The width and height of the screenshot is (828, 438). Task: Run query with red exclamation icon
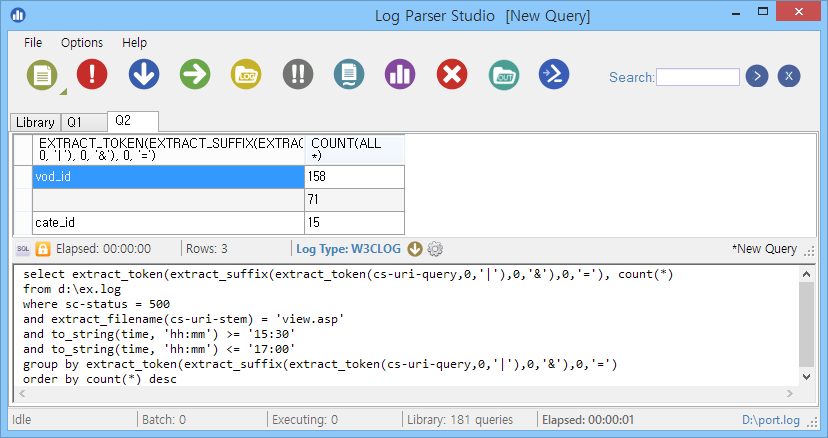coord(92,74)
